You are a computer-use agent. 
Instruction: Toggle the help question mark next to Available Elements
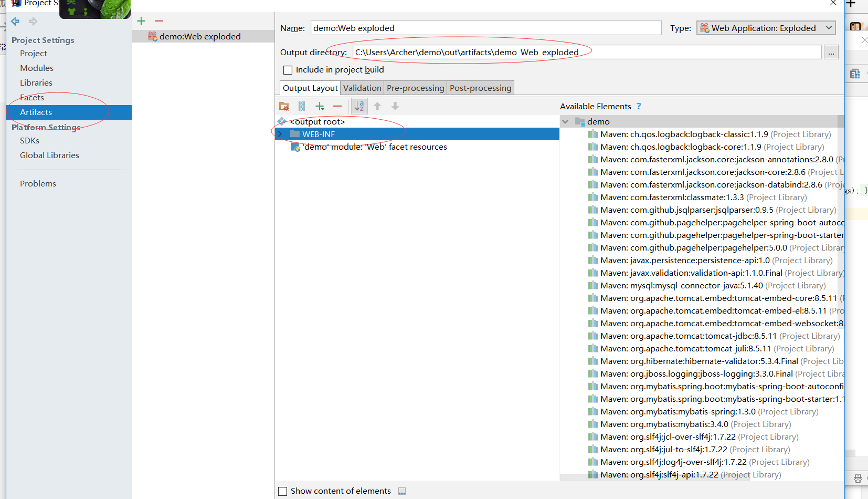(639, 106)
